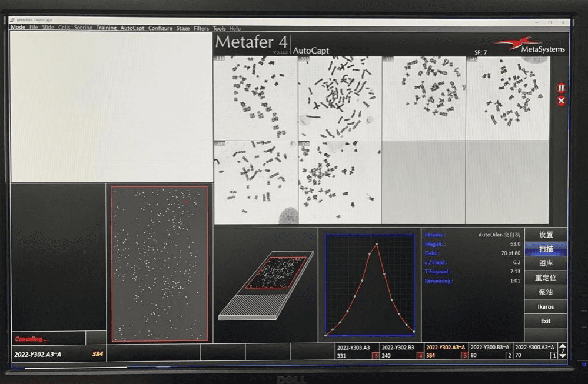The width and height of the screenshot is (588, 384).
Task: Click the peak of the focus curve graph
Action: pyautogui.click(x=377, y=243)
